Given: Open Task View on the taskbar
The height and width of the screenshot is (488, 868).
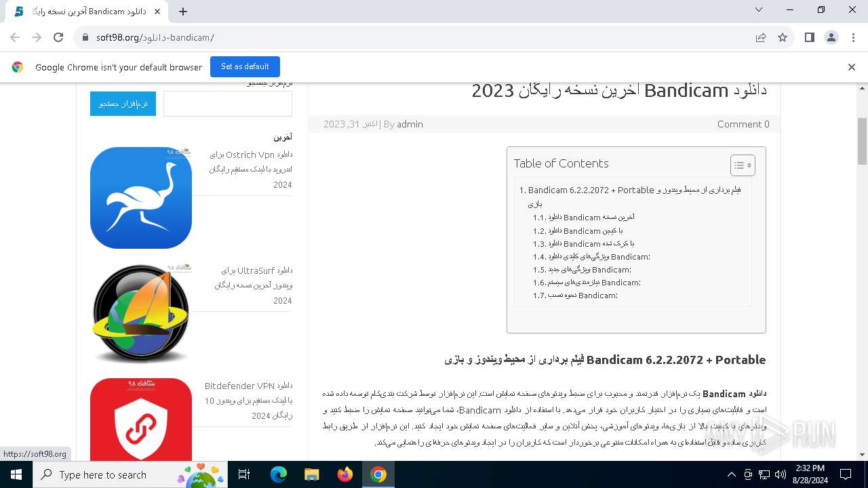Looking at the screenshot, I should click(244, 474).
